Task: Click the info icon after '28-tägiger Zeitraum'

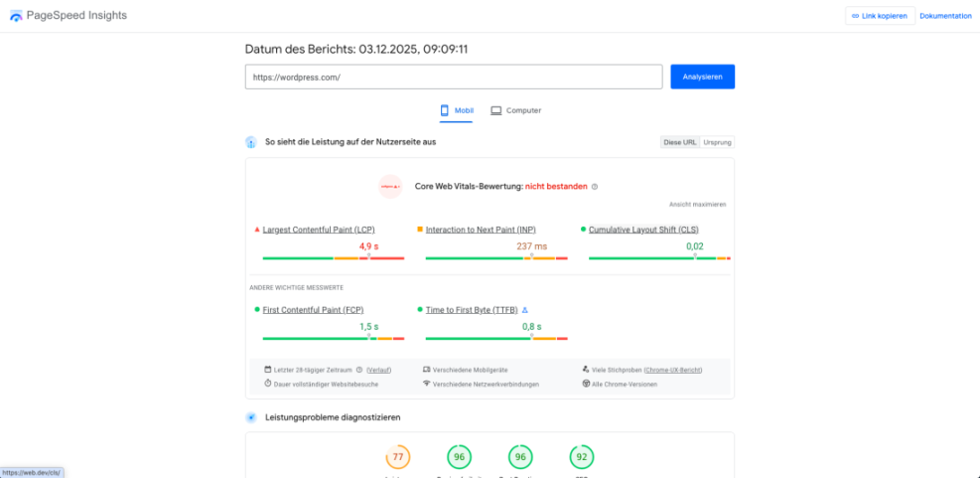Action: tap(359, 369)
